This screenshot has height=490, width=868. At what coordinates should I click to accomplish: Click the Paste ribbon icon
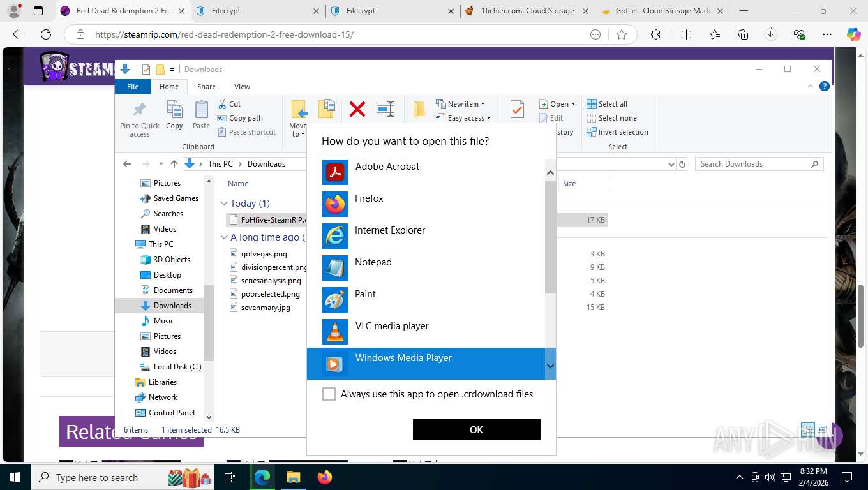201,115
